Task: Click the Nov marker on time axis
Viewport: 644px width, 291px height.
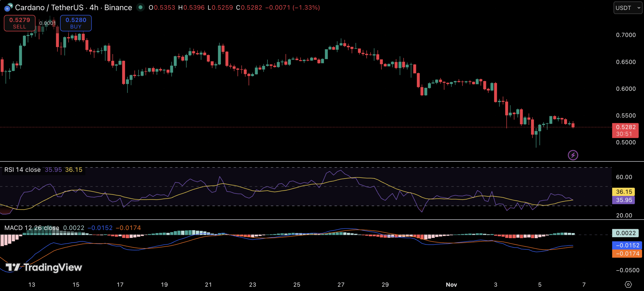Action: [x=451, y=284]
